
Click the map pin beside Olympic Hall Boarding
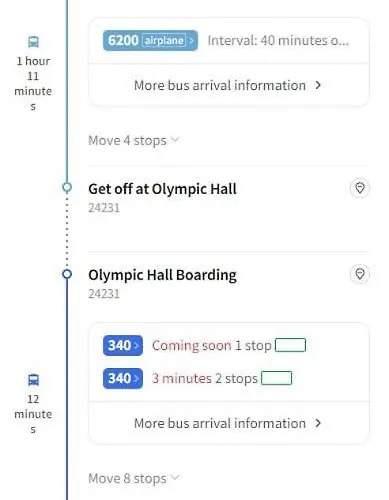360,274
